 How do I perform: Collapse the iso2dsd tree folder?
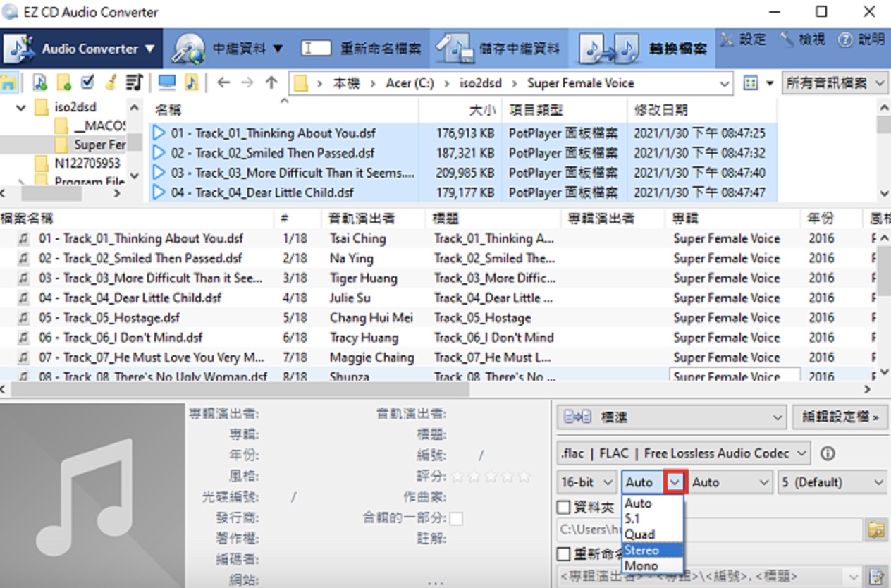click(x=21, y=107)
